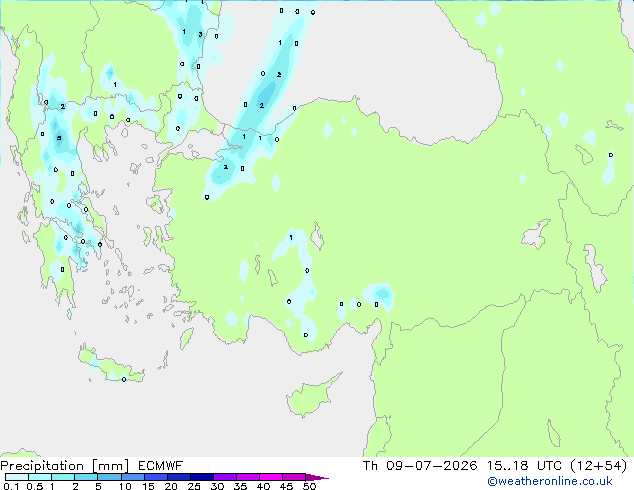This screenshot has height=490, width=634.
Task: Click the 1–2 mm legend swatch
Action: (x=63, y=477)
